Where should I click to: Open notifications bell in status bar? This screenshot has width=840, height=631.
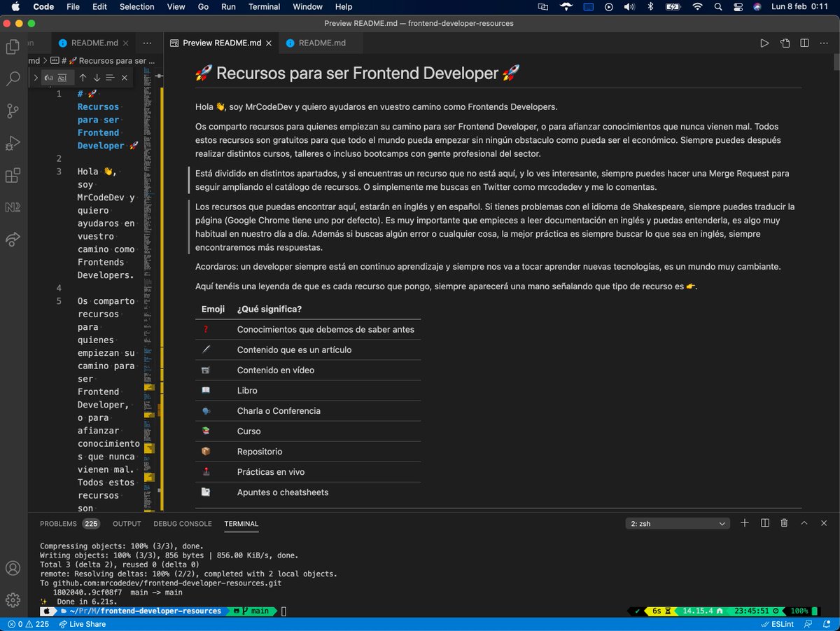pos(827,624)
